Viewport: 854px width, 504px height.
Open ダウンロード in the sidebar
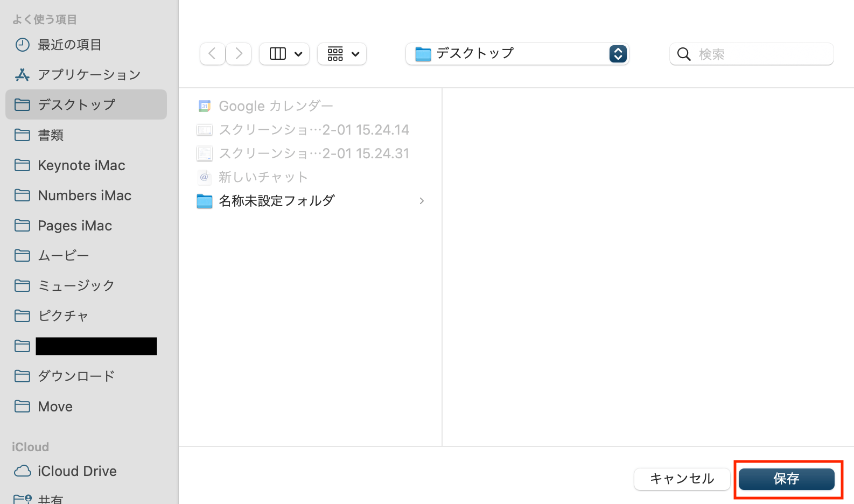click(x=86, y=376)
